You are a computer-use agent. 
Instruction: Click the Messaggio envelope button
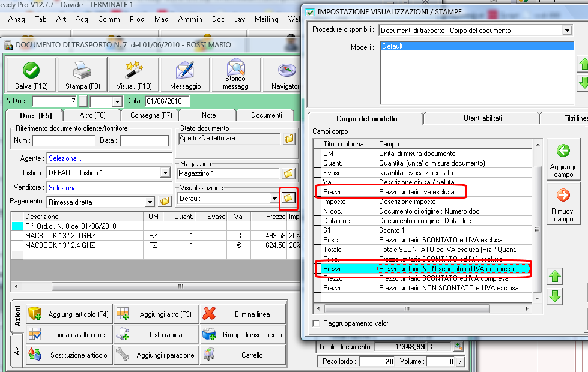[x=185, y=74]
